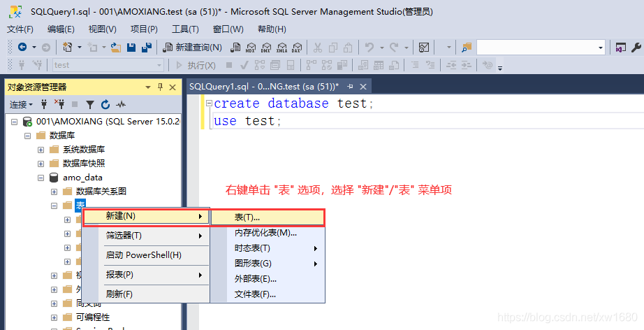Click the disconnect plug icon with red X
Image resolution: width=644 pixels, height=330 pixels.
(59, 105)
